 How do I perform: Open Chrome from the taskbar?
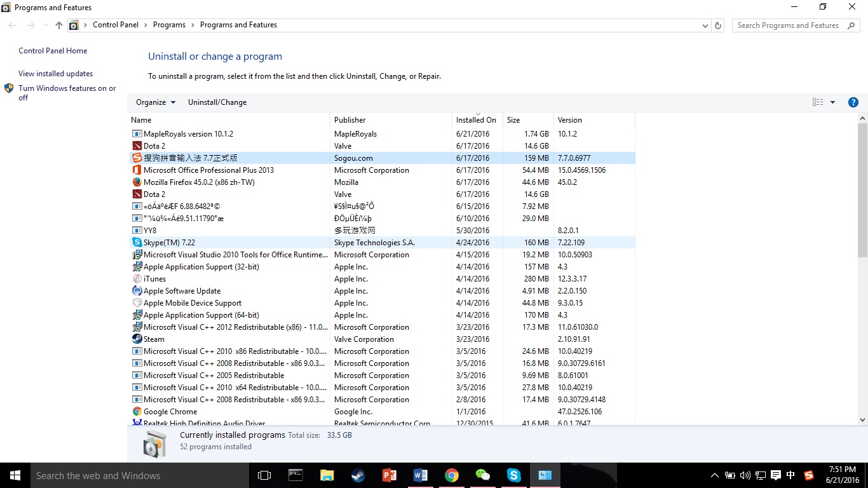[x=451, y=475]
